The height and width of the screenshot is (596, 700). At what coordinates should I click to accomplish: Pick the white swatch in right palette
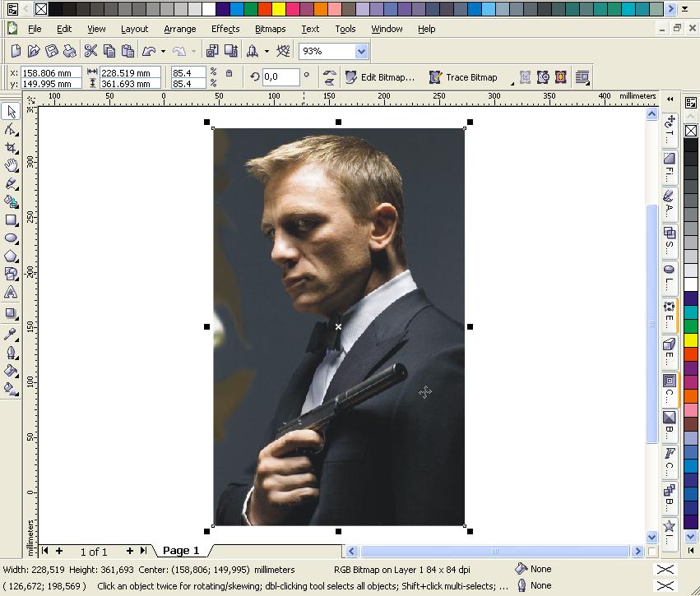pos(691,284)
